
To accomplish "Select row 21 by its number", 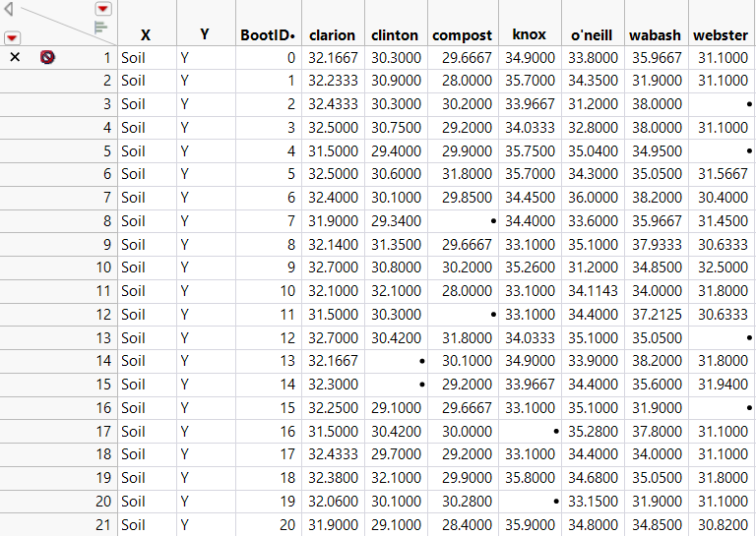I will [102, 525].
